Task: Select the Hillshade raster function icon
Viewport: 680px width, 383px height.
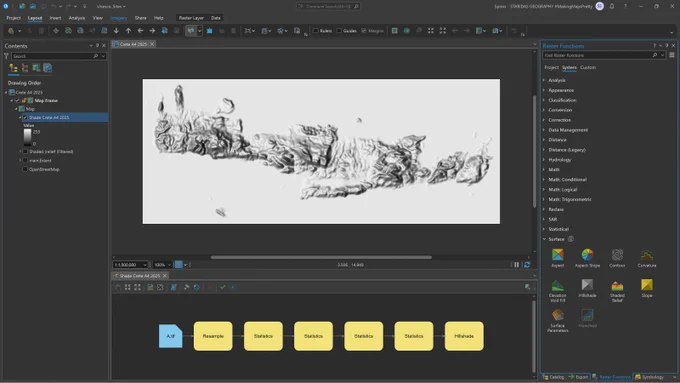Action: pyautogui.click(x=587, y=285)
